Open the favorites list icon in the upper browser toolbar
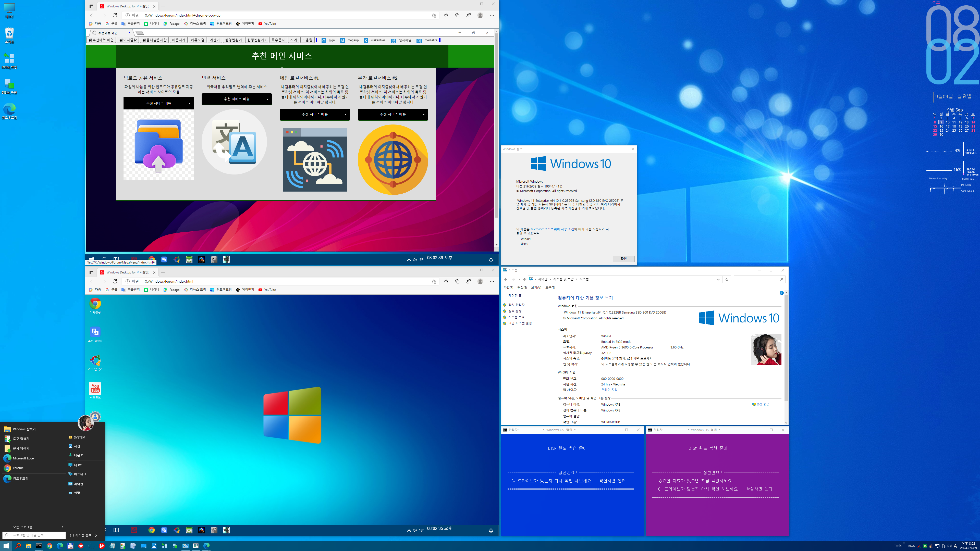 [x=446, y=15]
